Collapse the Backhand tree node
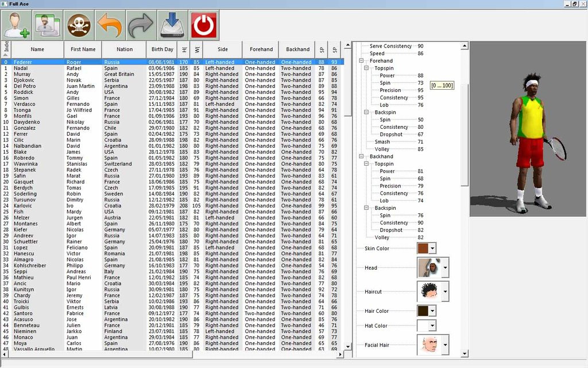The width and height of the screenshot is (588, 368). point(362,156)
